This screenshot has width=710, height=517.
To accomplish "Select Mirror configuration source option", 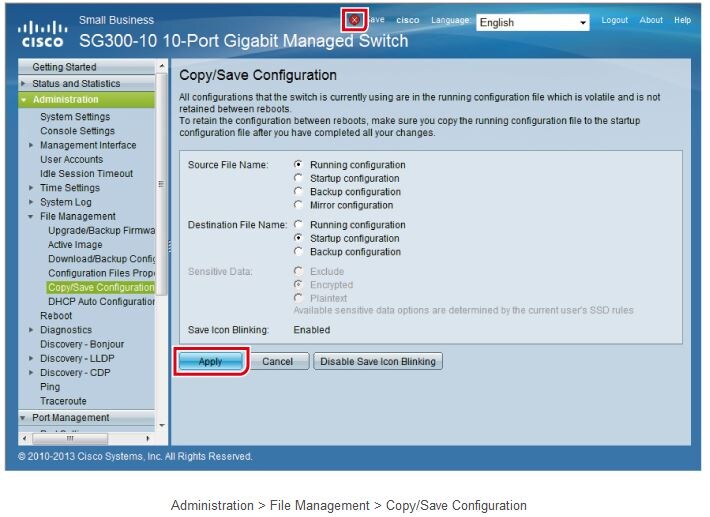I will (x=298, y=205).
